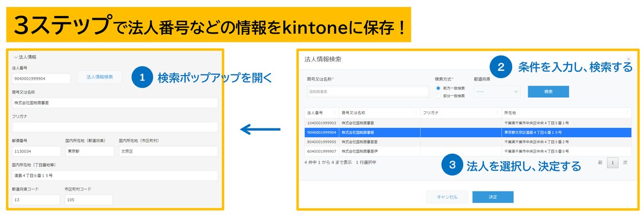This screenshot has height=219, width=644.
Task: Collapse the 法人情報 section chevron
Action: click(x=16, y=57)
